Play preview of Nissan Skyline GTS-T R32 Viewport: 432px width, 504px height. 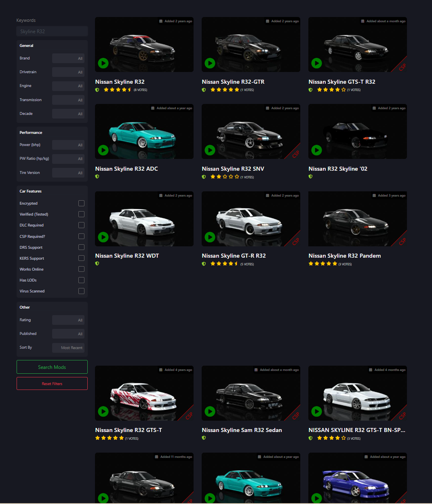click(x=316, y=63)
